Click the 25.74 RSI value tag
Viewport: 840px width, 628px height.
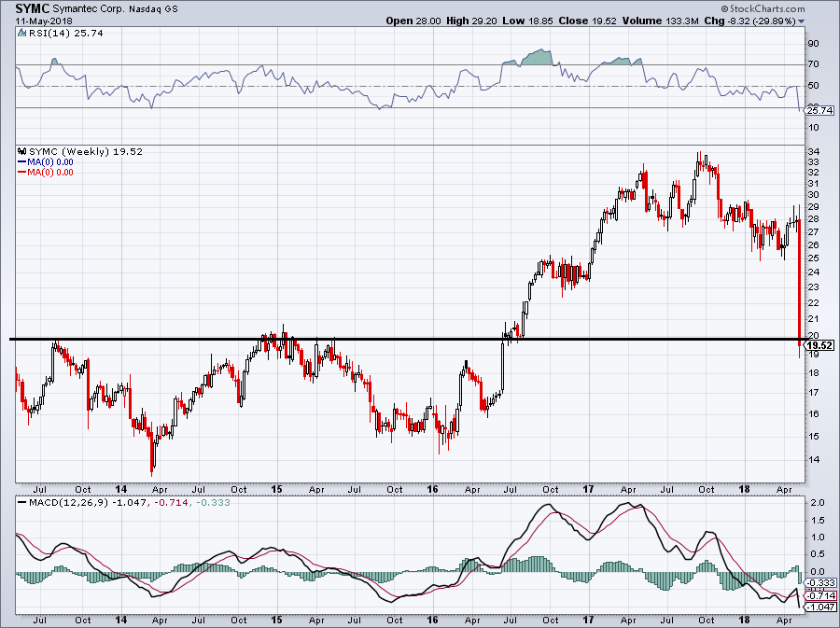pos(819,111)
